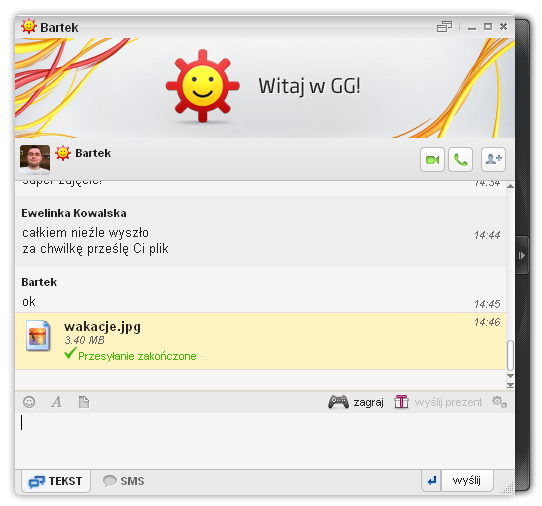Image resolution: width=542 pixels, height=506 pixels.
Task: Click contact name Bartek in header
Action: [x=93, y=153]
